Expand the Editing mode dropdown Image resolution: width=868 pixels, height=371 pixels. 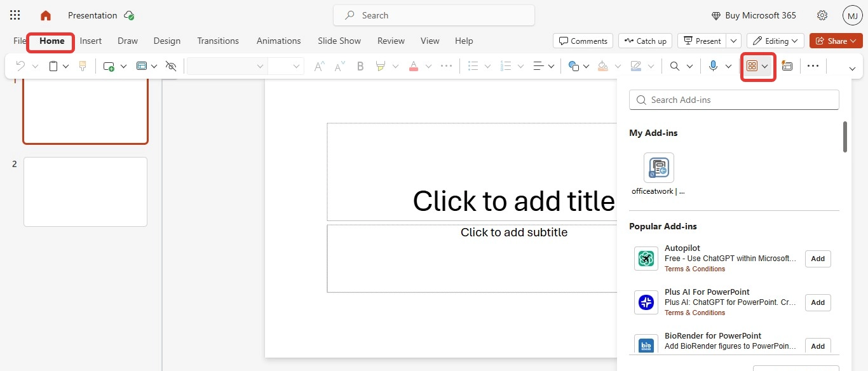[x=775, y=41]
